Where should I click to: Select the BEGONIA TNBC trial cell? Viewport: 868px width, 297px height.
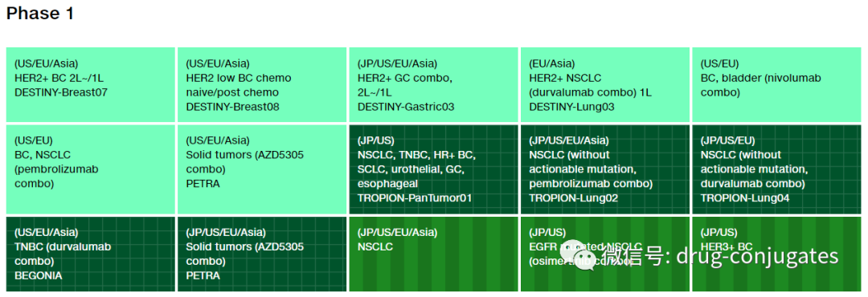(91, 254)
